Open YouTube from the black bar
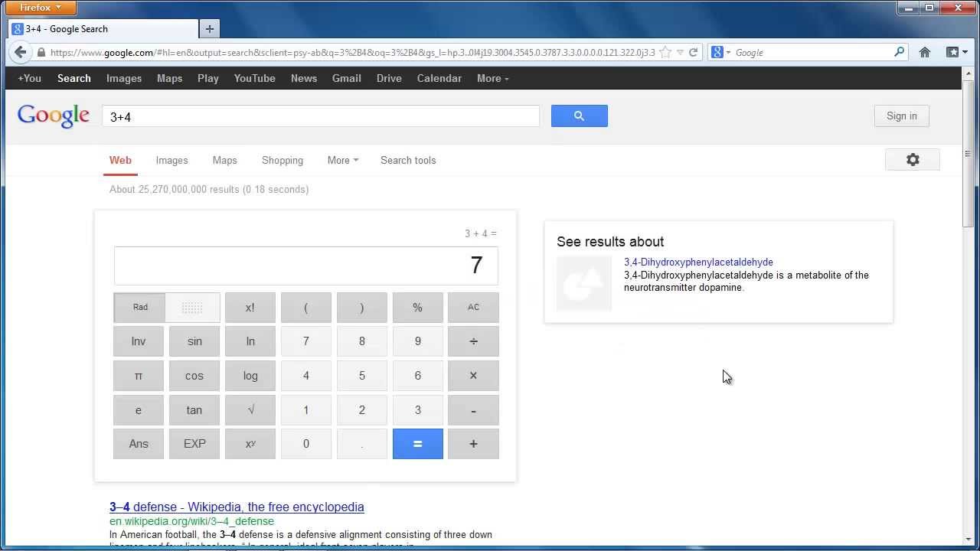980x551 pixels. 254,78
